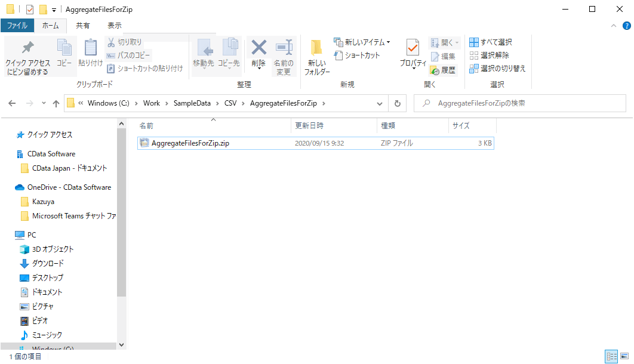Screen dimensions: 634x364
Task: Create a New folder (新しいフォルダー)
Action: click(317, 57)
